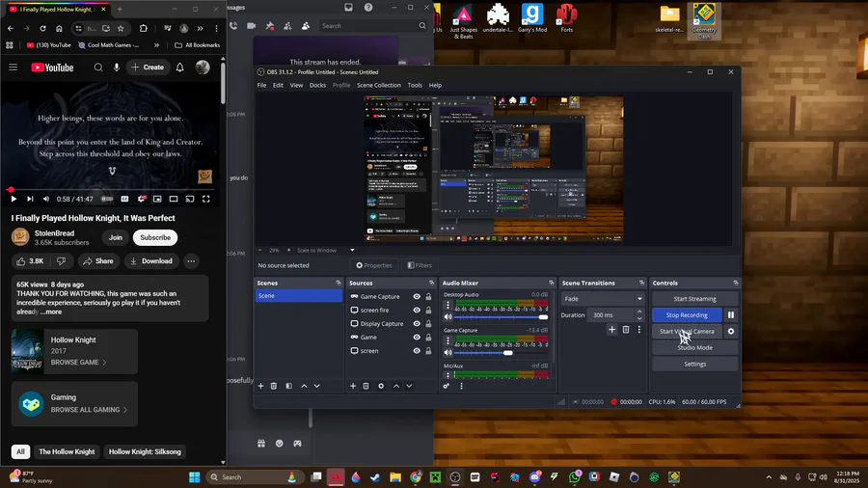Open the Fade transition dropdown

pyautogui.click(x=602, y=299)
